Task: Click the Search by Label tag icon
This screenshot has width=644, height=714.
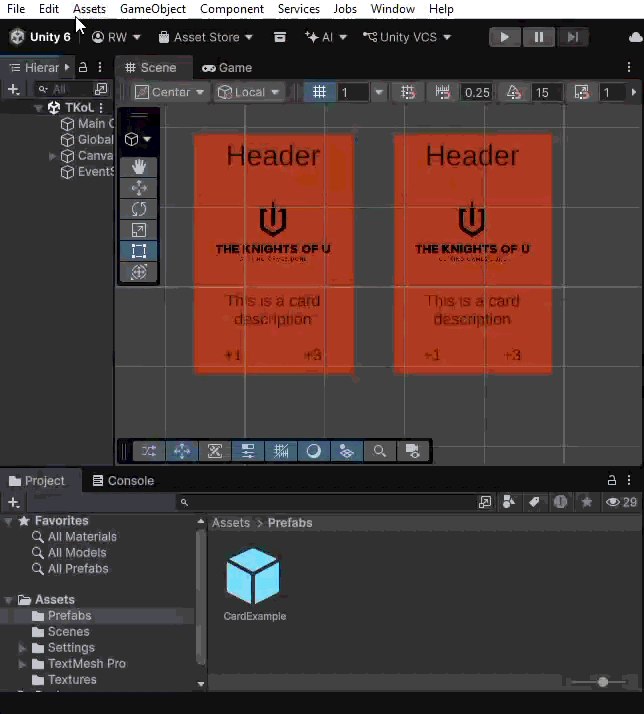Action: pos(534,502)
